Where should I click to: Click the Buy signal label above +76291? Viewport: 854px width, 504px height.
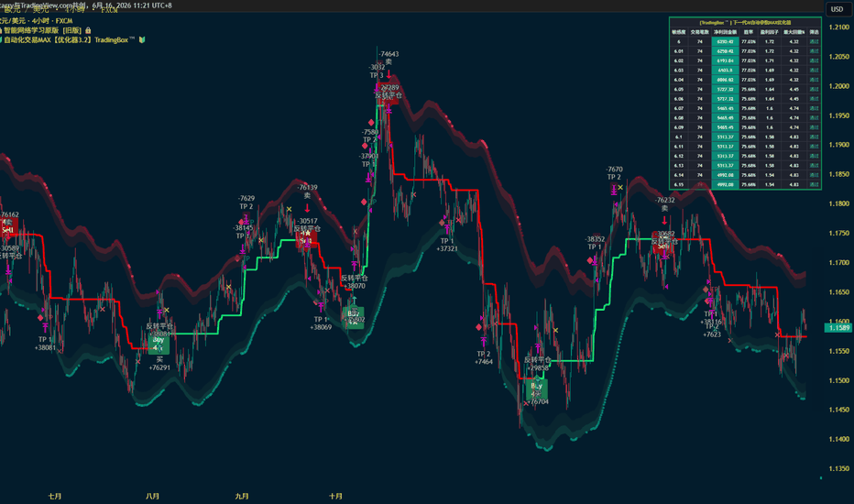[x=159, y=344]
